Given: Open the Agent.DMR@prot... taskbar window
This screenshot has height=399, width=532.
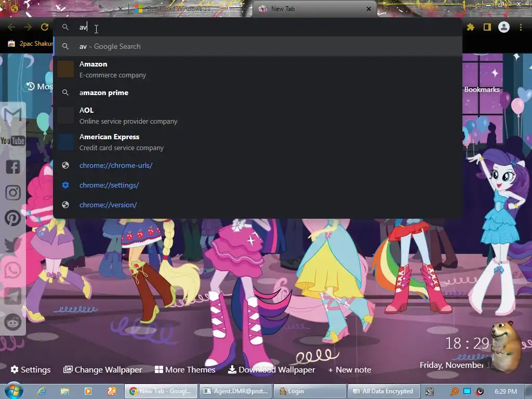Looking at the screenshot, I should (x=235, y=391).
